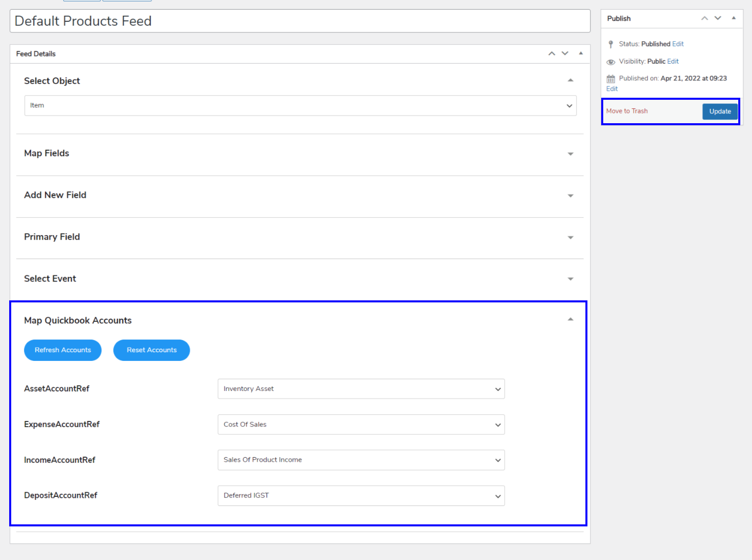Expand the Map Fields section
Viewport: 752px width, 560px height.
pos(571,154)
